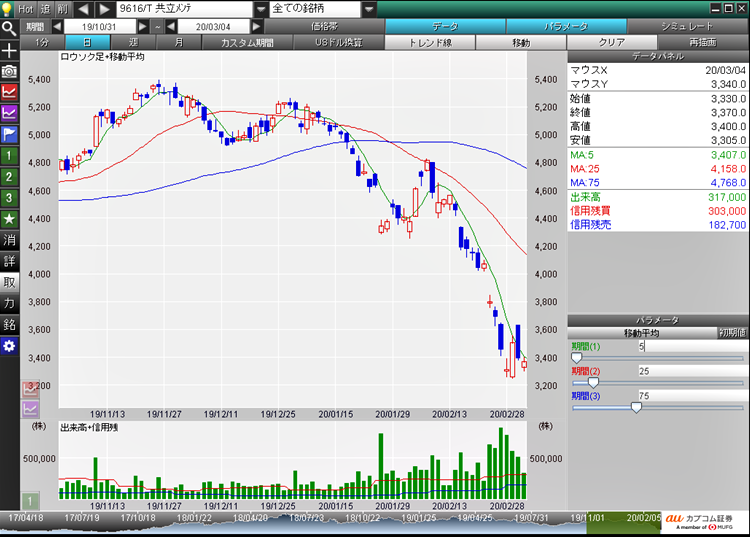Screen dimensions: 750x537
Task: Open the stock symbol 9616/T dropdown
Action: 261,9
